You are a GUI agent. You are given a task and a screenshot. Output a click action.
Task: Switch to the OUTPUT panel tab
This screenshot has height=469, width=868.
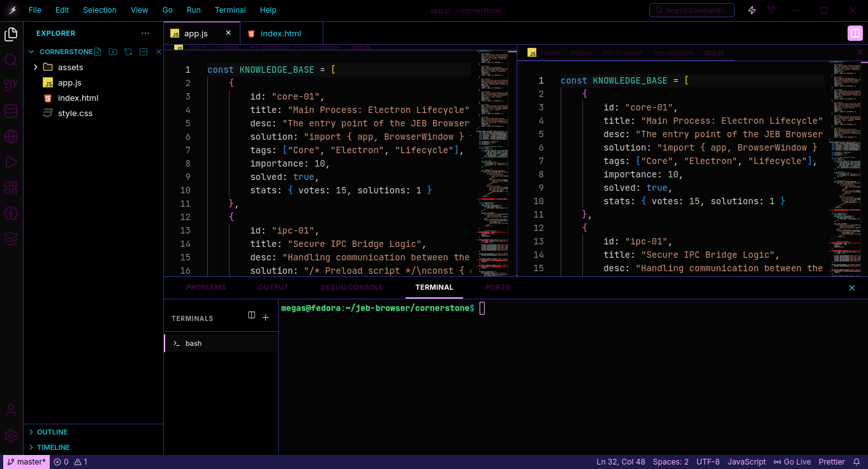274,287
